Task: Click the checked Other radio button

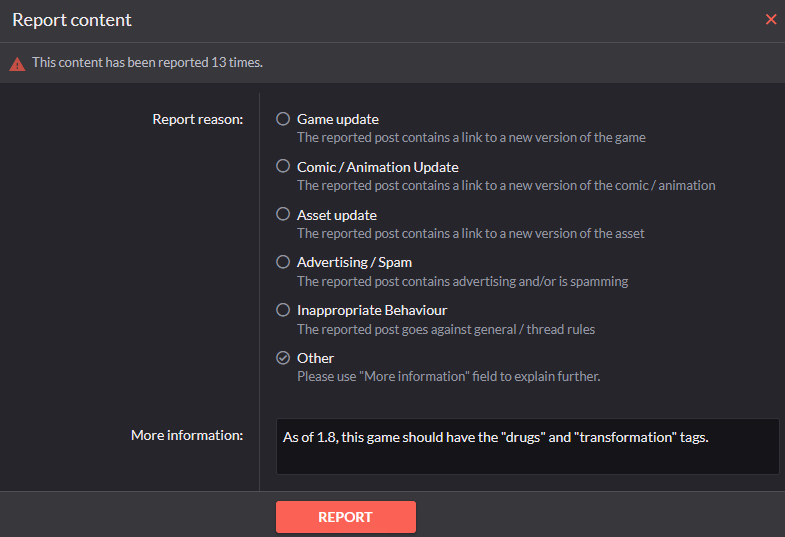Action: [283, 358]
